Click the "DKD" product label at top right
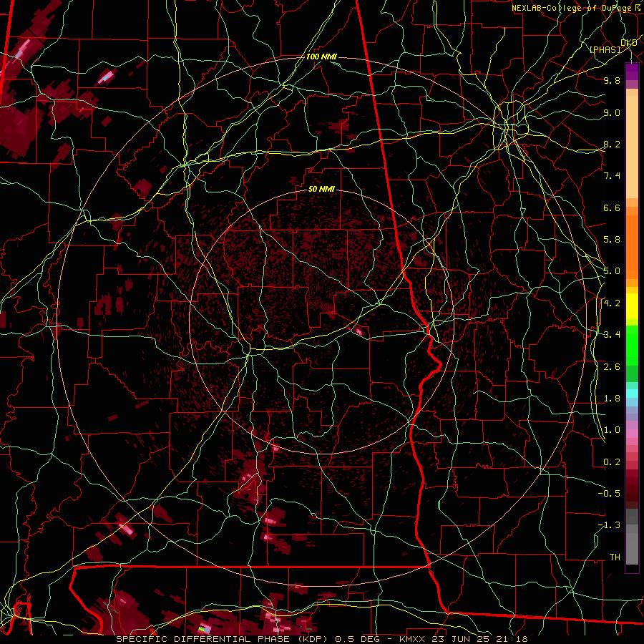644x644 pixels. point(629,43)
